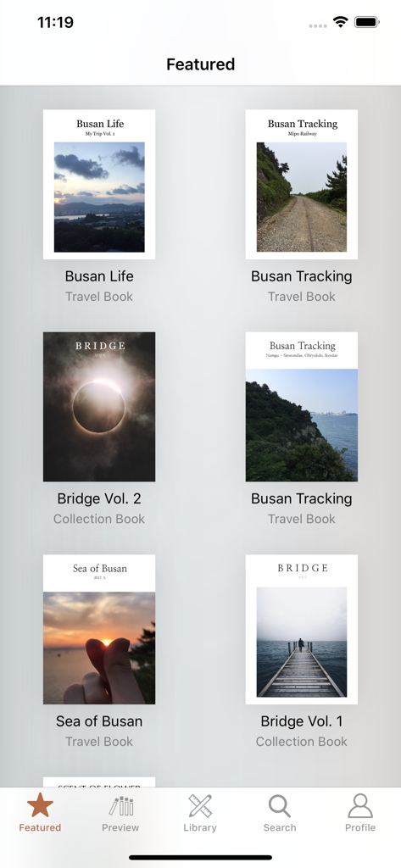Switch to the Preview tab label

pyautogui.click(x=120, y=827)
